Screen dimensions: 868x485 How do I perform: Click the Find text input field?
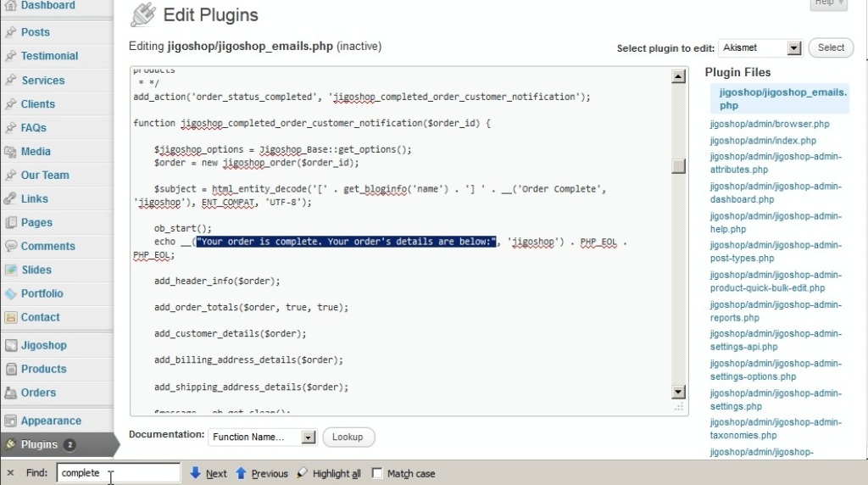pyautogui.click(x=119, y=473)
